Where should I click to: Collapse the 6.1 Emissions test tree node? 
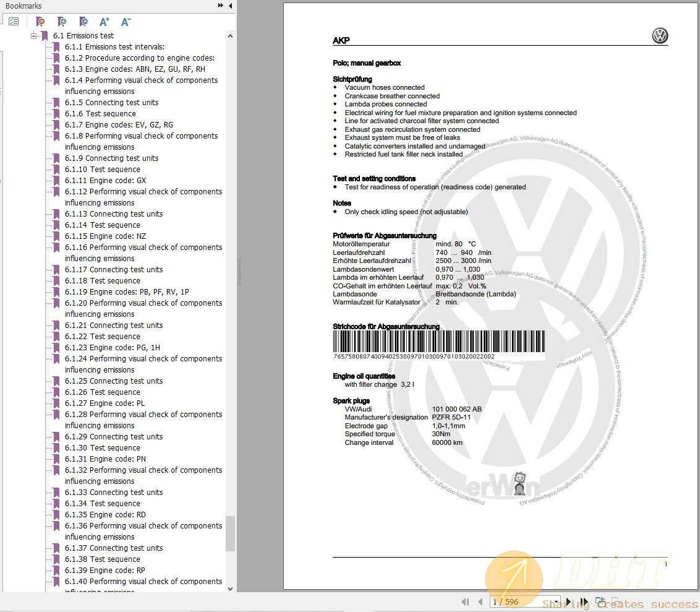click(33, 36)
